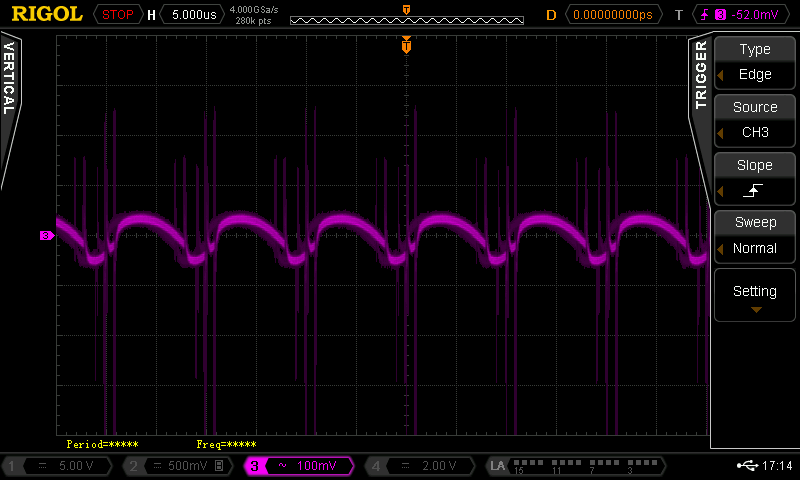800x480 pixels.
Task: Click the Period measurement readout
Action: pyautogui.click(x=103, y=444)
